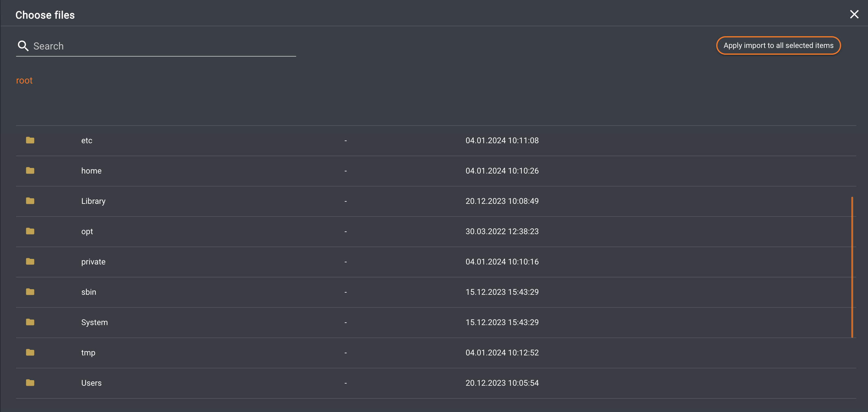Close the Choose files dialog

(x=854, y=15)
